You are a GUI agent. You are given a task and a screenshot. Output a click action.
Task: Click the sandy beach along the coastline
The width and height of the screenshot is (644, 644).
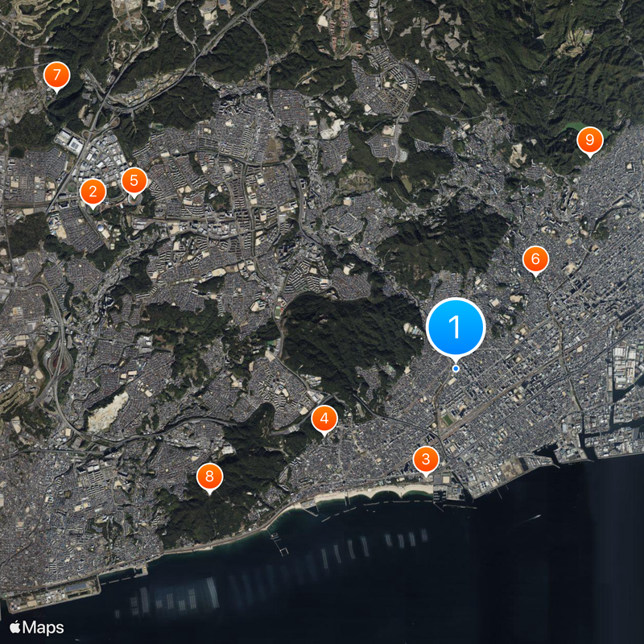(x=378, y=493)
